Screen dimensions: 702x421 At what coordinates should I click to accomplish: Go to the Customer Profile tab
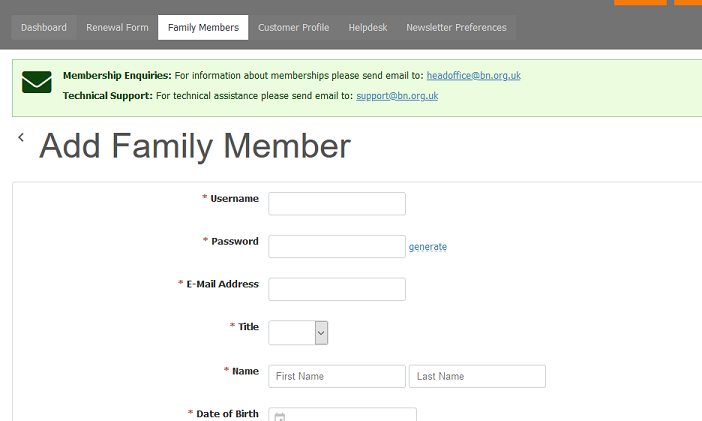click(x=294, y=28)
